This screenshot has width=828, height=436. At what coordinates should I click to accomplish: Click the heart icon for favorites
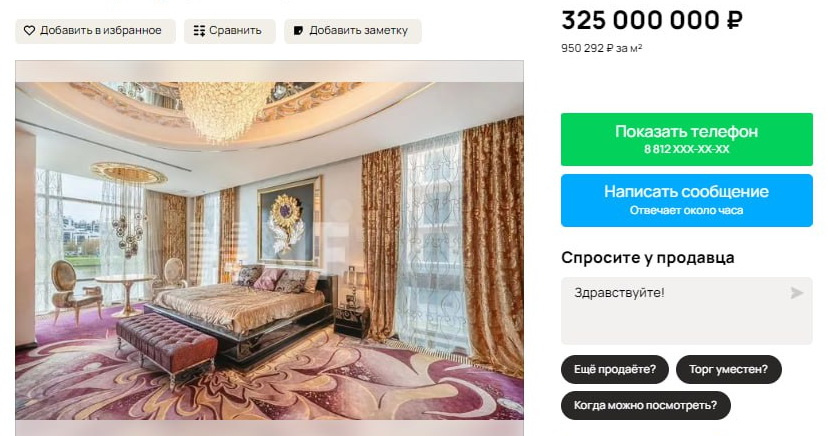30,31
